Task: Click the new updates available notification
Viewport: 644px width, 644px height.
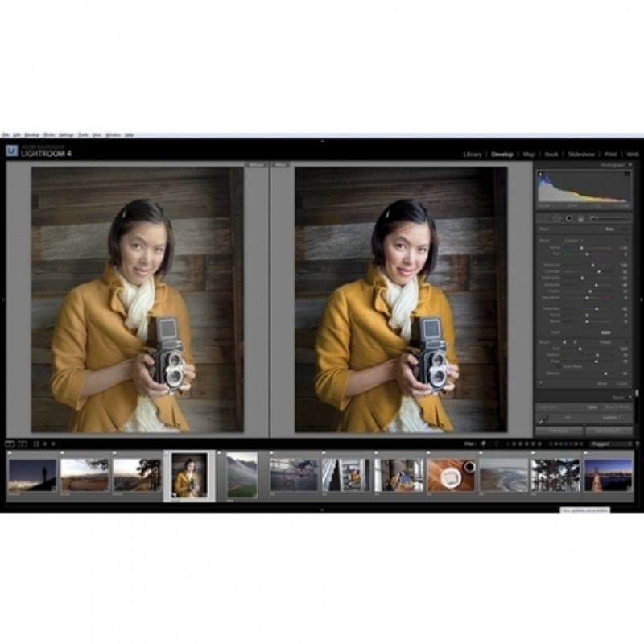Action: (x=585, y=510)
